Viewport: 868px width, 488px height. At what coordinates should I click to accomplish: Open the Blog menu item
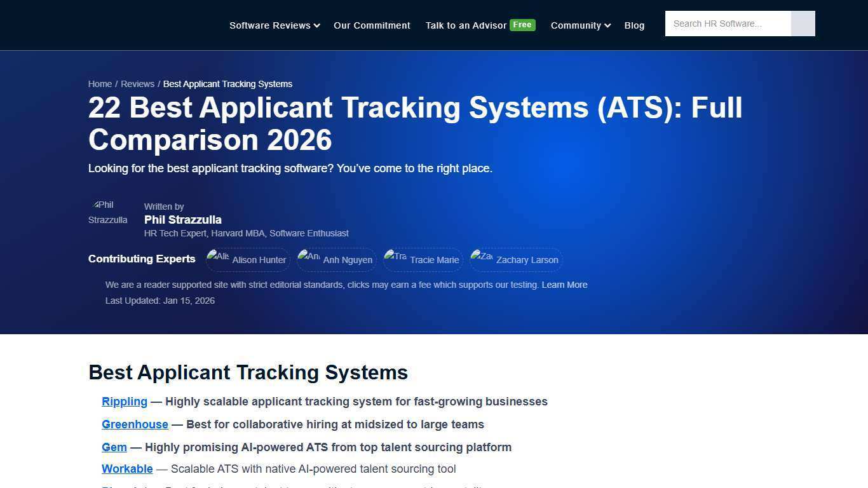tap(634, 25)
